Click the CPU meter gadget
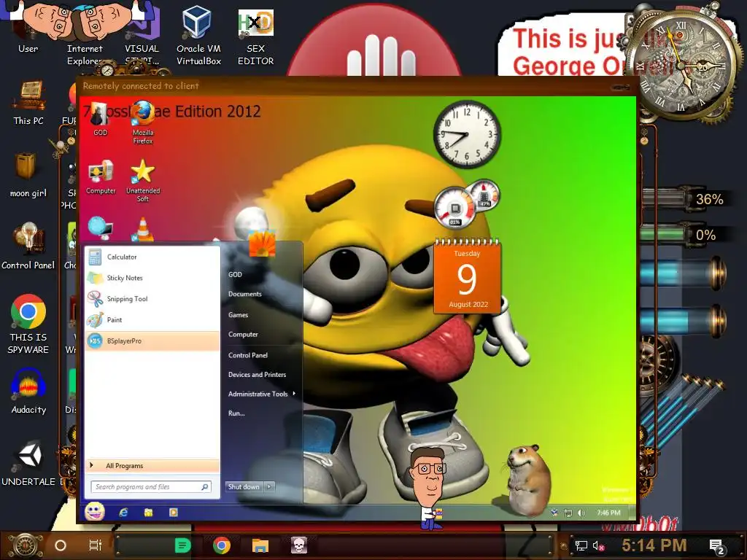 [454, 208]
